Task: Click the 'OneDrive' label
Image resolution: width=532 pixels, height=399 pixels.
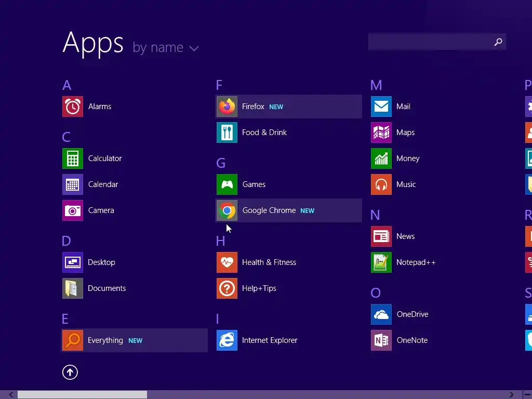Action: coord(413,314)
